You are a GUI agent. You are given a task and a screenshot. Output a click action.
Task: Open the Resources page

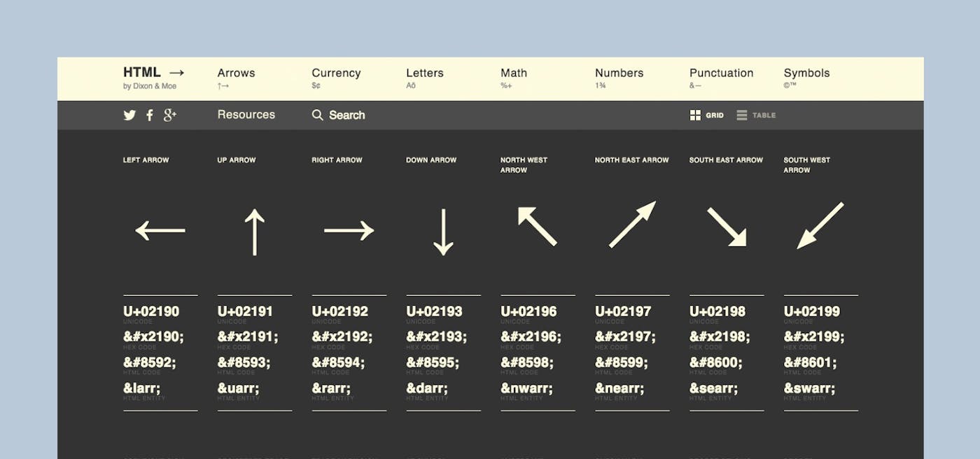[x=246, y=115]
